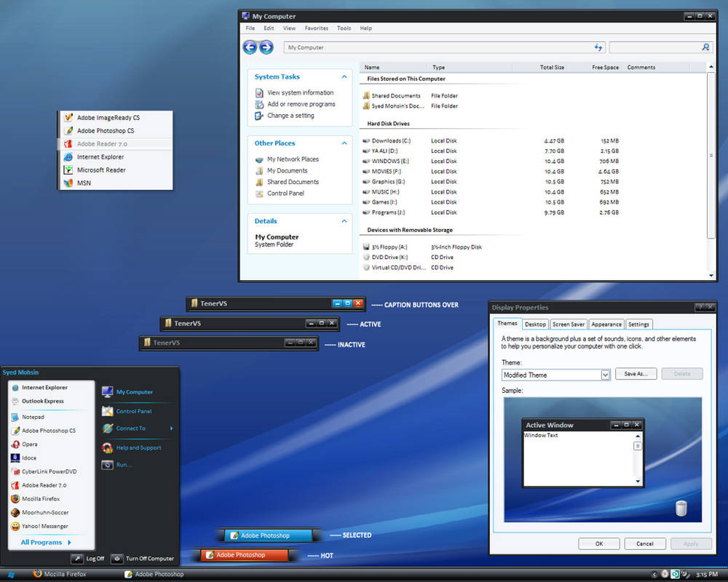This screenshot has height=582, width=728.
Task: Launch Mozilla Firefox from the taskbar
Action: [60, 574]
